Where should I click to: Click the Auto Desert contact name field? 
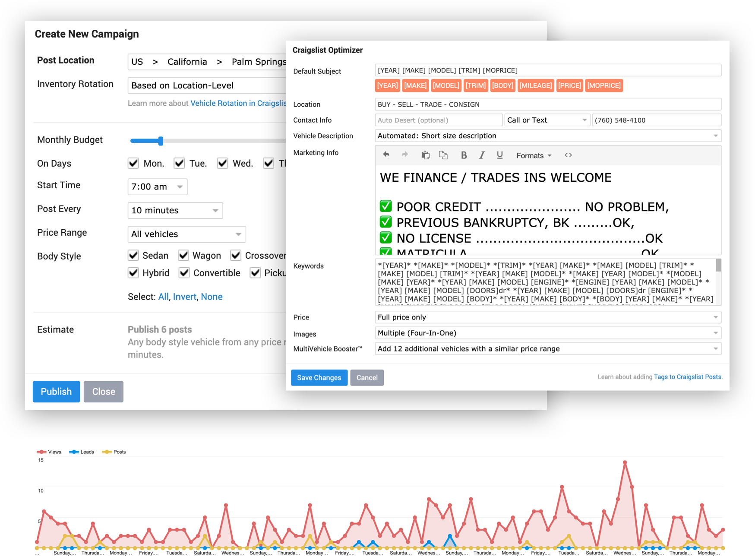[439, 120]
